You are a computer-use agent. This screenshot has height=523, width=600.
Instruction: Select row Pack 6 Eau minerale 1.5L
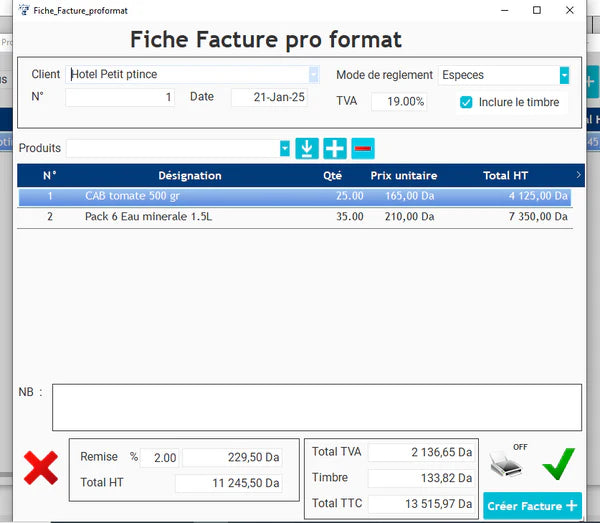pyautogui.click(x=295, y=217)
